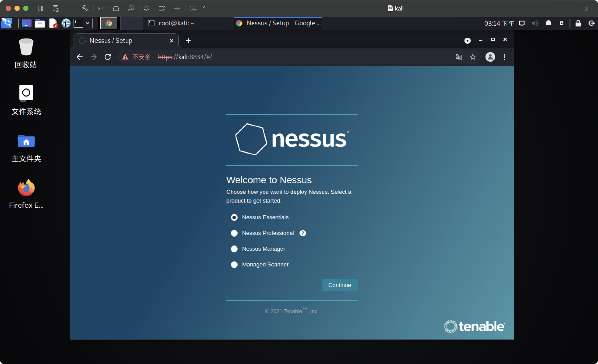
Task: Choose Managed Scanner deployment
Action: pos(234,264)
